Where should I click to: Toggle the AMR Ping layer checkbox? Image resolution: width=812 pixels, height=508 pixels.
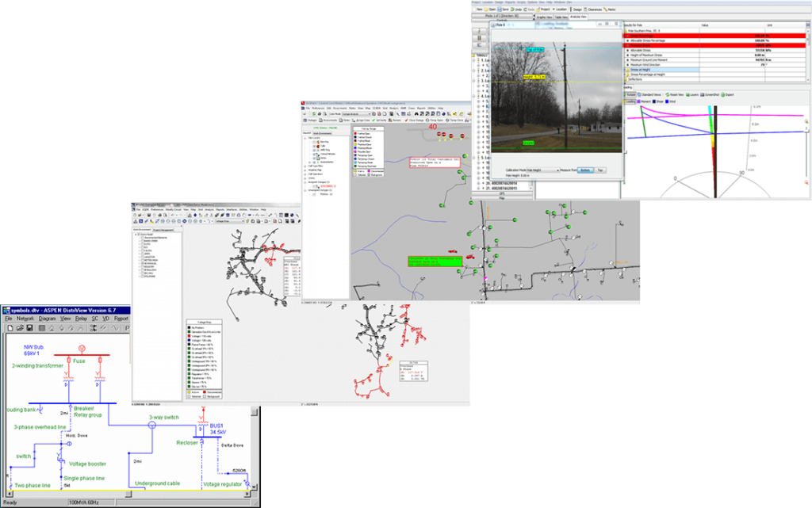(314, 150)
